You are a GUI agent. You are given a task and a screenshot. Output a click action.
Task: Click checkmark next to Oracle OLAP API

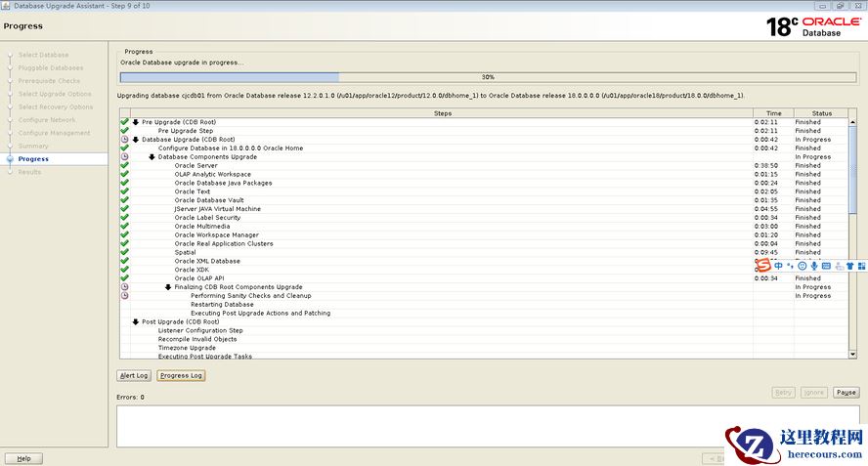pos(124,277)
